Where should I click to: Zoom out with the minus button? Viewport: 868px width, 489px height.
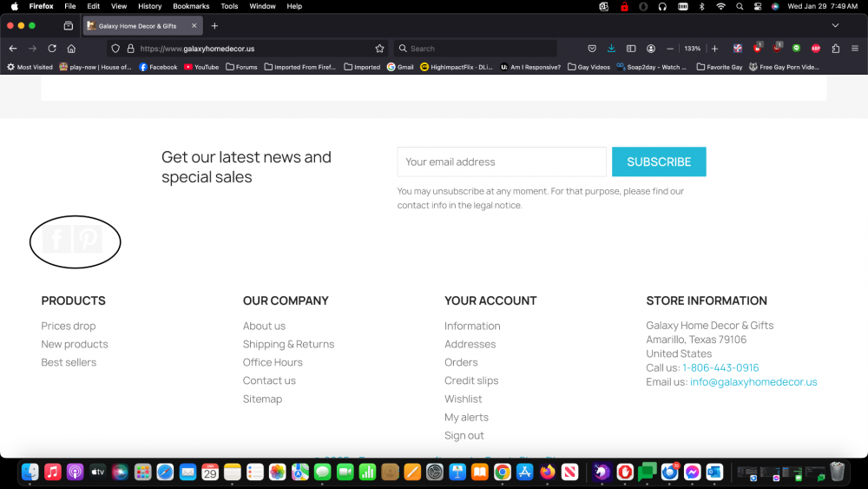670,49
